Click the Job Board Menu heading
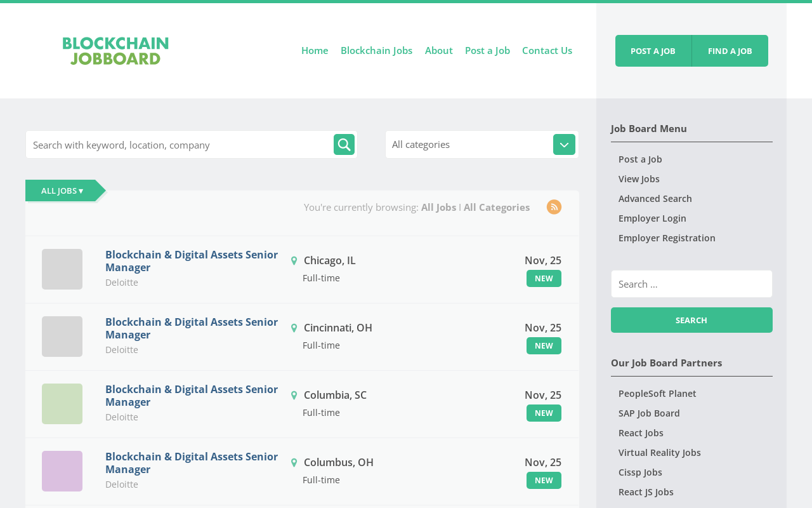Screen dimensions: 812x508 [x=649, y=128]
